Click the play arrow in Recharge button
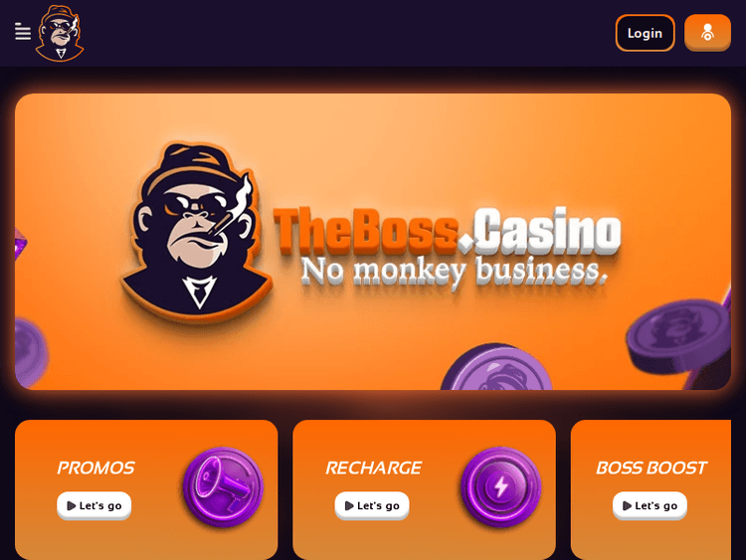 pos(349,505)
